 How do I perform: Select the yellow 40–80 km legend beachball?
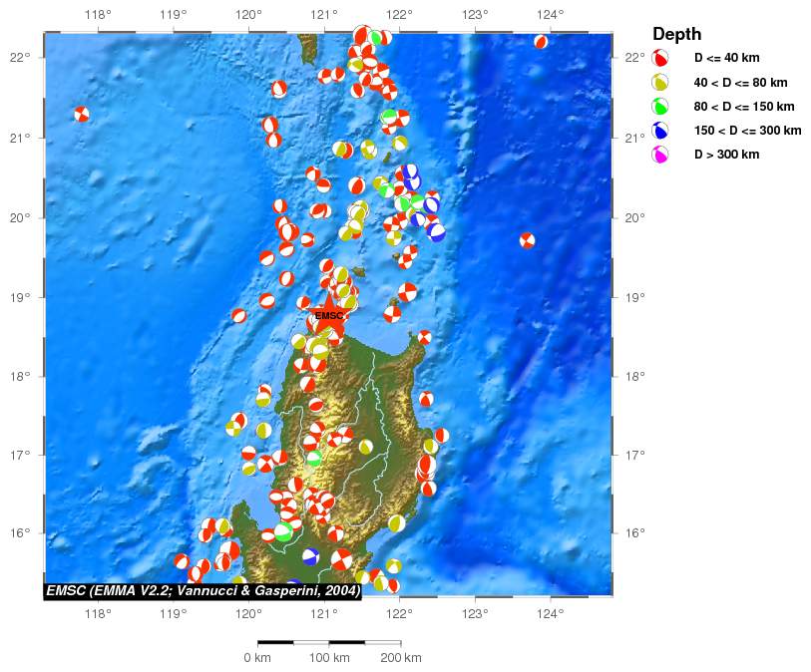click(x=659, y=83)
